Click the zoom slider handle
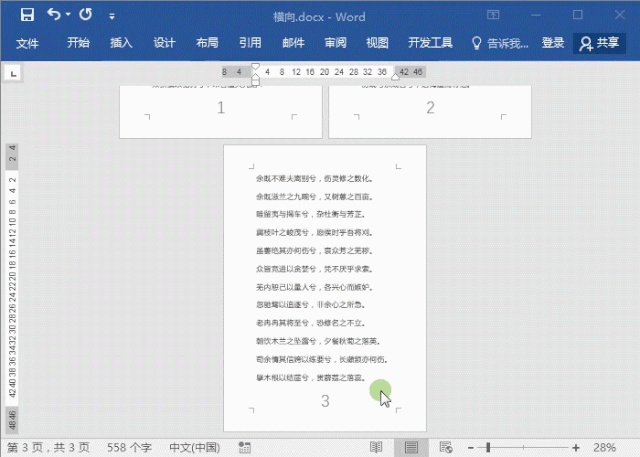This screenshot has width=640, height=457. coord(488,448)
